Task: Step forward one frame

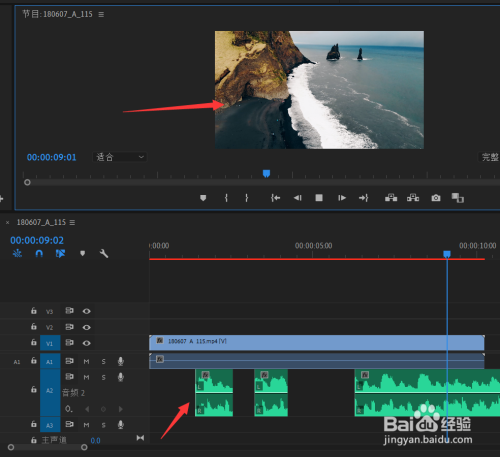Action: click(342, 198)
